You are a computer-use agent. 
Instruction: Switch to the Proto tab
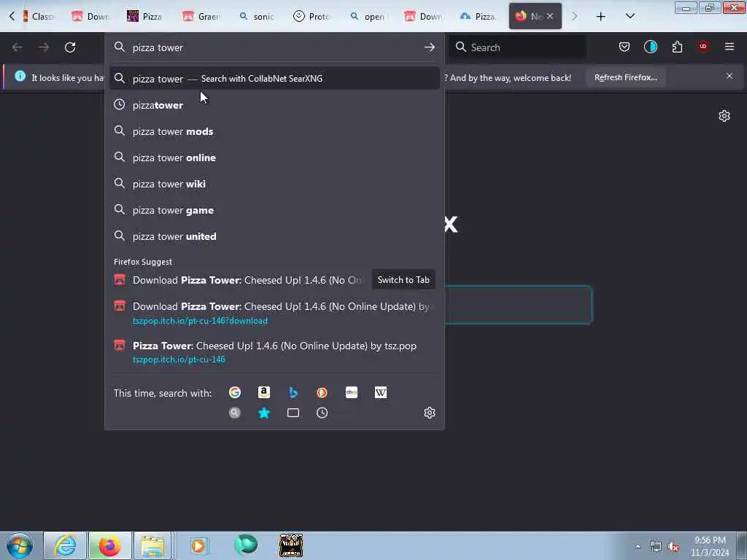(311, 16)
